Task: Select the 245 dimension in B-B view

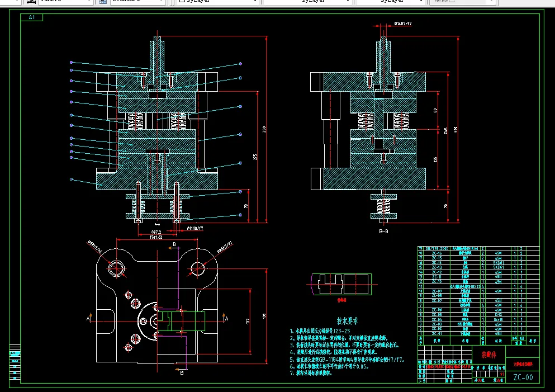Action: coord(445,131)
